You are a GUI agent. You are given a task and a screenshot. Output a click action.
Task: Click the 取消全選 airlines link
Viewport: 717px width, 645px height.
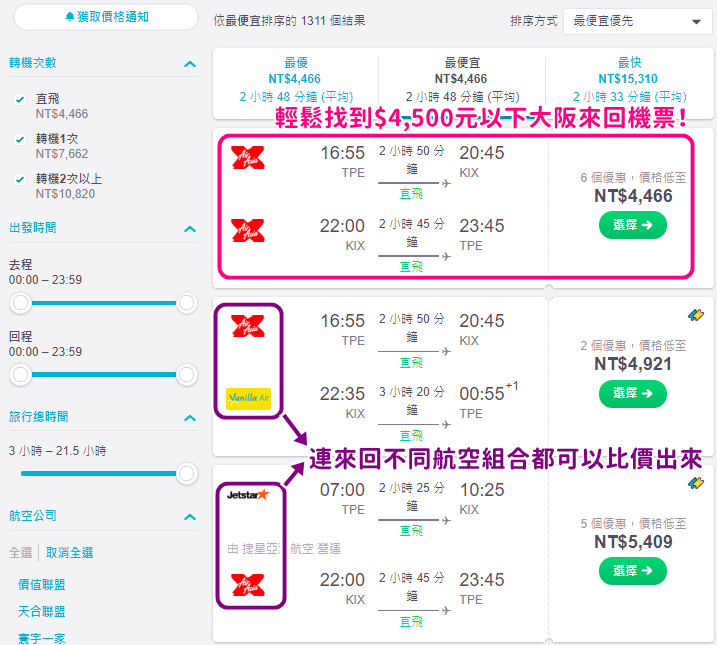tap(70, 553)
